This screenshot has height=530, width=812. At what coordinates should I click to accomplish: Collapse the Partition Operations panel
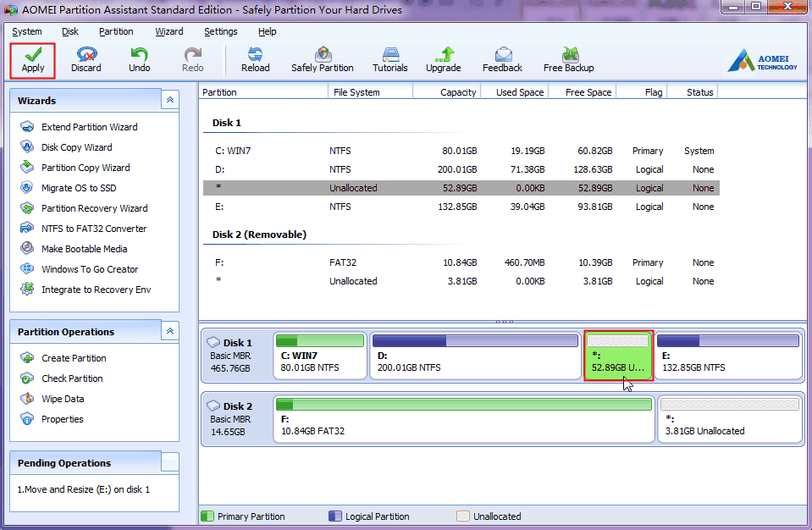[x=170, y=331]
